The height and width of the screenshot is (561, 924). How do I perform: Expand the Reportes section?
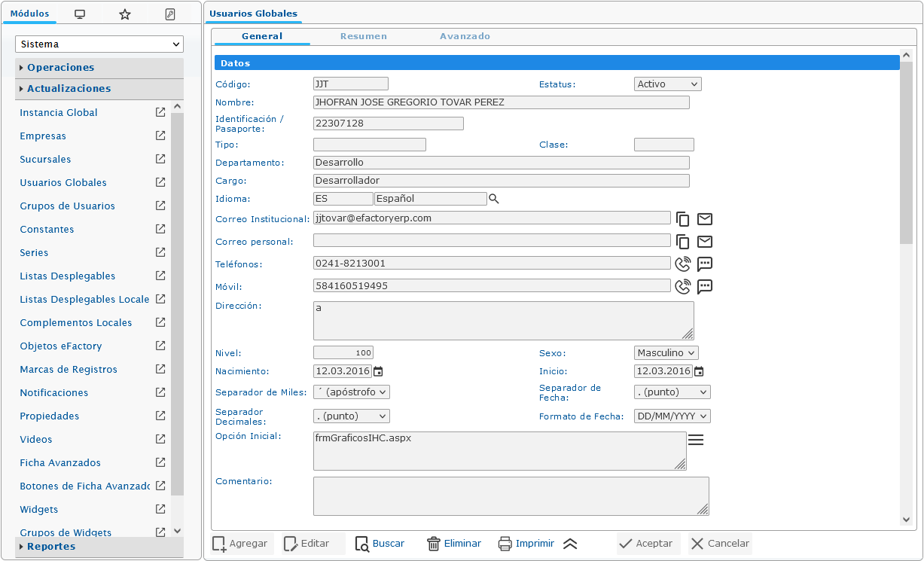point(50,547)
